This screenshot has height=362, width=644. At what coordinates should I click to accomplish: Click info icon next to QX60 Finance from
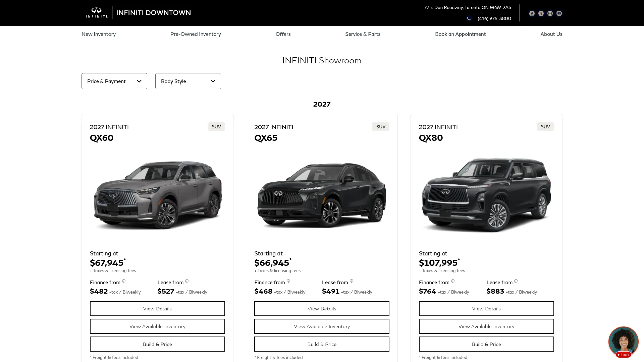pyautogui.click(x=124, y=281)
